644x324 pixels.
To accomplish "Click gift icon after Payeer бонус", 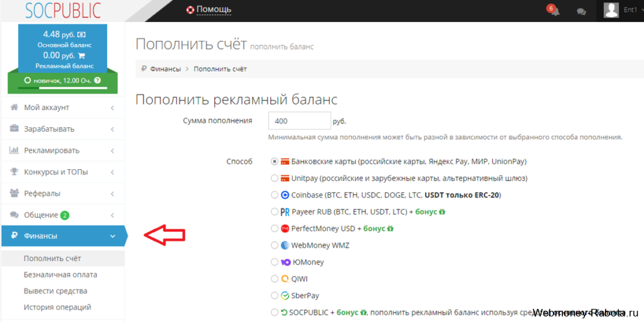I will tap(442, 212).
